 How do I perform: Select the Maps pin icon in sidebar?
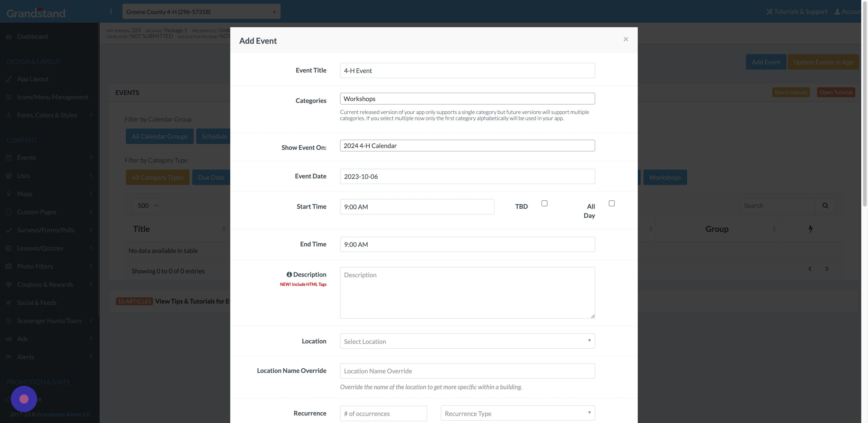click(x=9, y=194)
